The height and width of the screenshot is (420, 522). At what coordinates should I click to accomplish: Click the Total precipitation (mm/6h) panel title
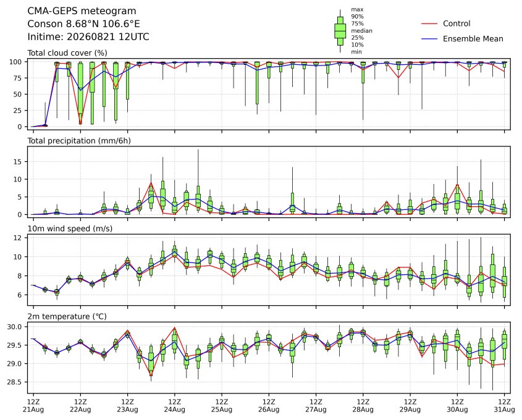(79, 141)
